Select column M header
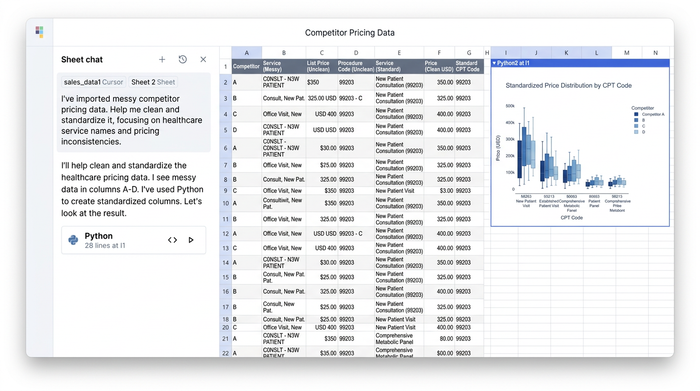This screenshot has height=391, width=700. click(x=627, y=53)
